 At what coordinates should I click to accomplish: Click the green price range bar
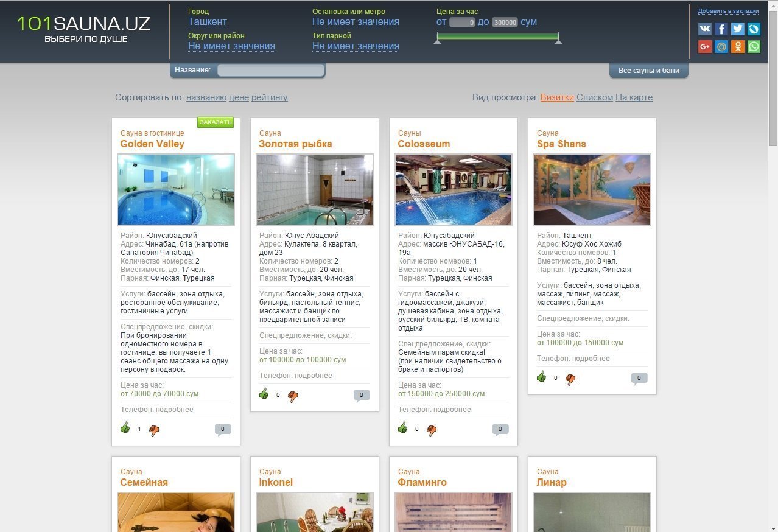[498, 36]
